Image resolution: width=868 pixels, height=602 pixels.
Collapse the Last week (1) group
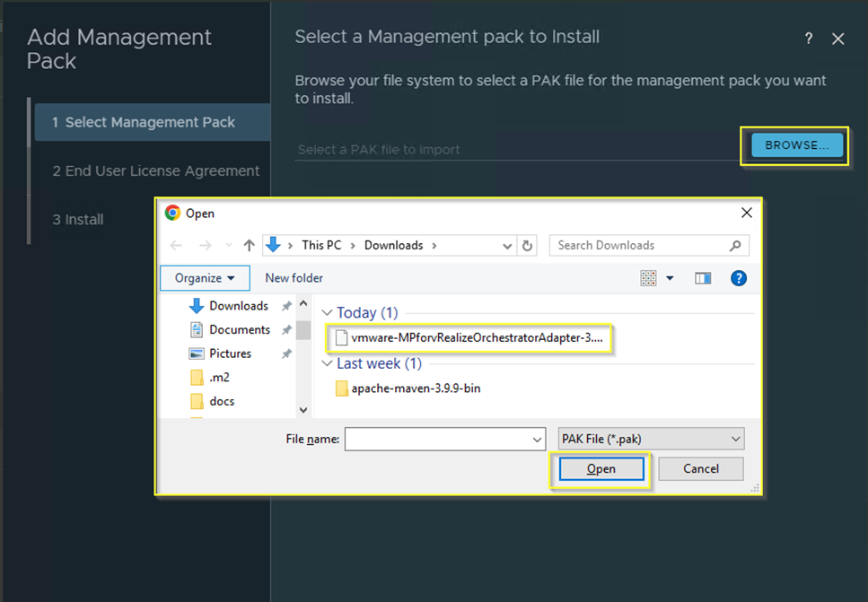[x=327, y=363]
